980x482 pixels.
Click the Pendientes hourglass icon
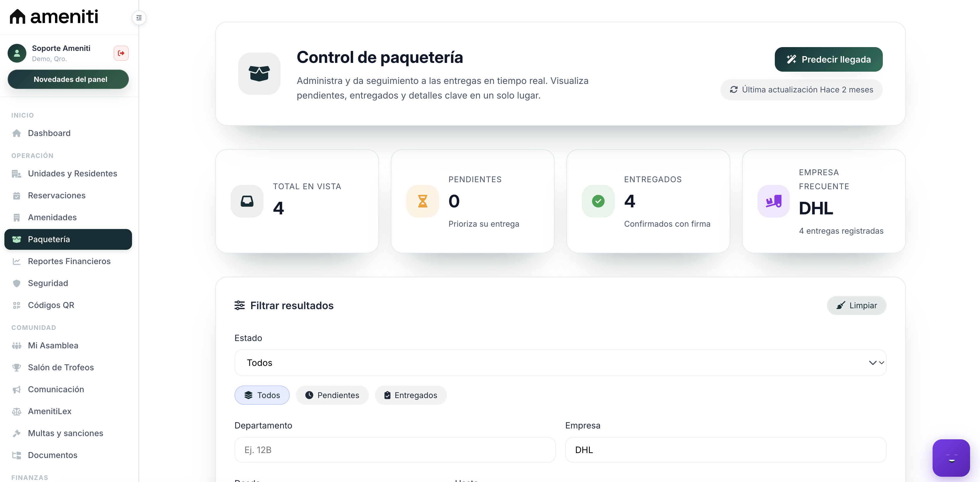pyautogui.click(x=422, y=201)
